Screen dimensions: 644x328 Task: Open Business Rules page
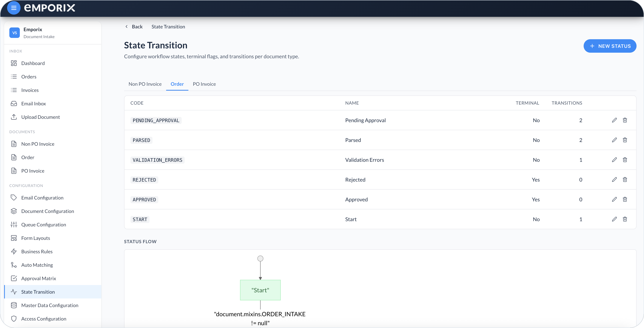click(53, 252)
